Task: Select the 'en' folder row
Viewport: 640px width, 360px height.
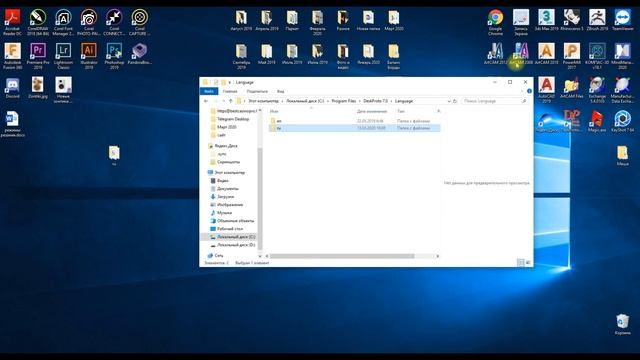Action: click(354, 121)
